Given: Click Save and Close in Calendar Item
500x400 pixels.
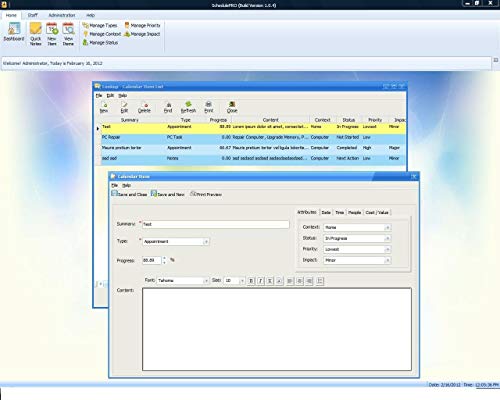Looking at the screenshot, I should pyautogui.click(x=129, y=194).
